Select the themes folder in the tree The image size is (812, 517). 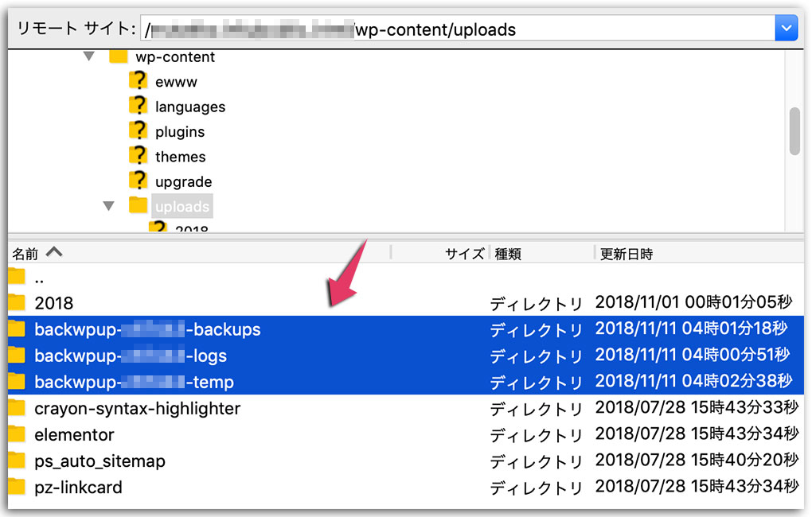(179, 156)
